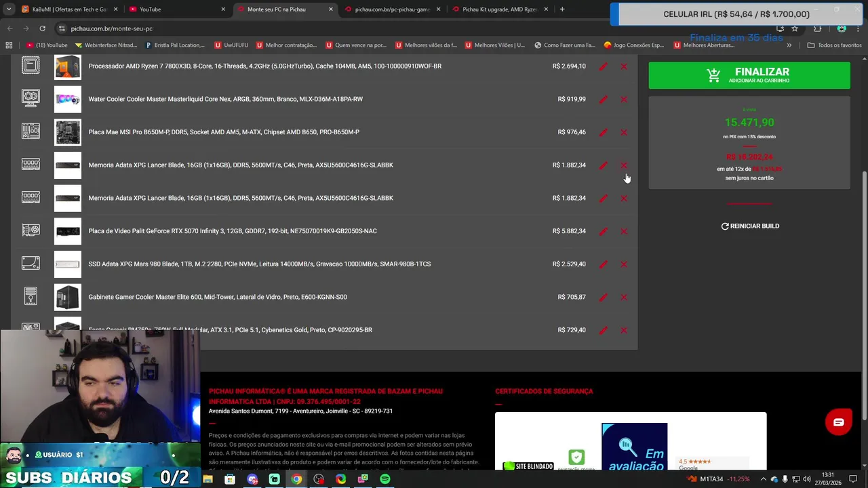Open the Jogo Conexões Esp... bookmark
Viewport: 868px width, 488px height.
(x=634, y=45)
